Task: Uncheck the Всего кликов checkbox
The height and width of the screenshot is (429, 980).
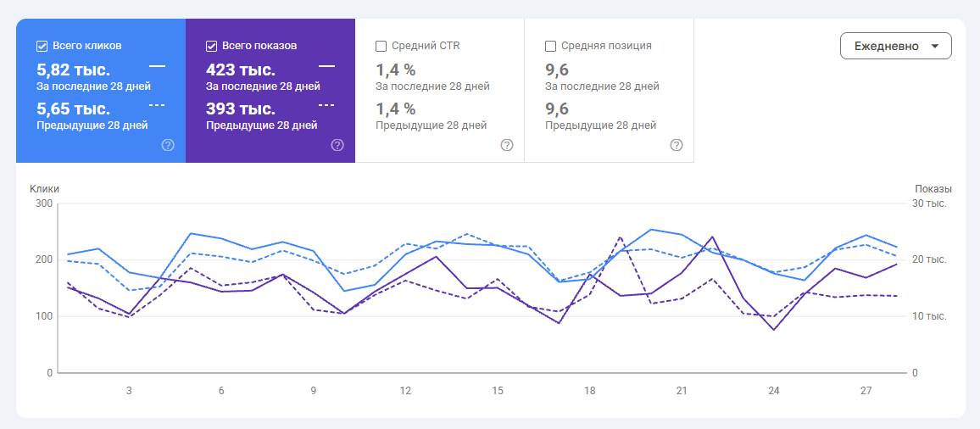Action: [x=42, y=46]
